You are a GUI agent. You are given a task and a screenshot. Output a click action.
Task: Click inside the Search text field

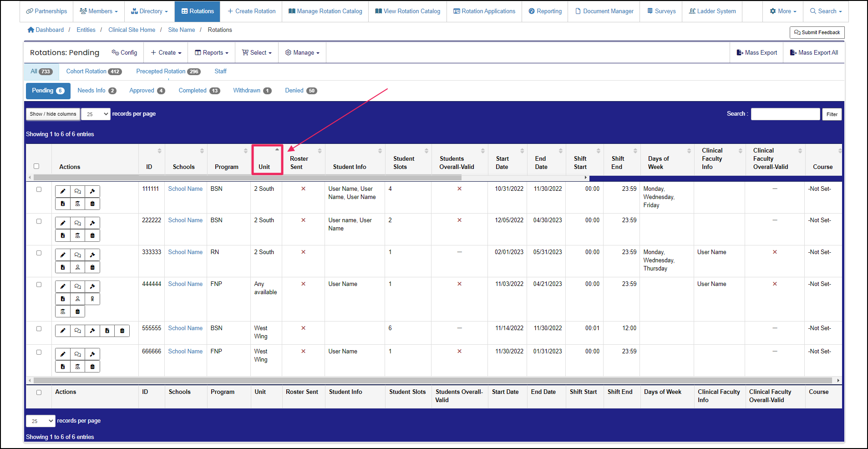click(x=785, y=114)
